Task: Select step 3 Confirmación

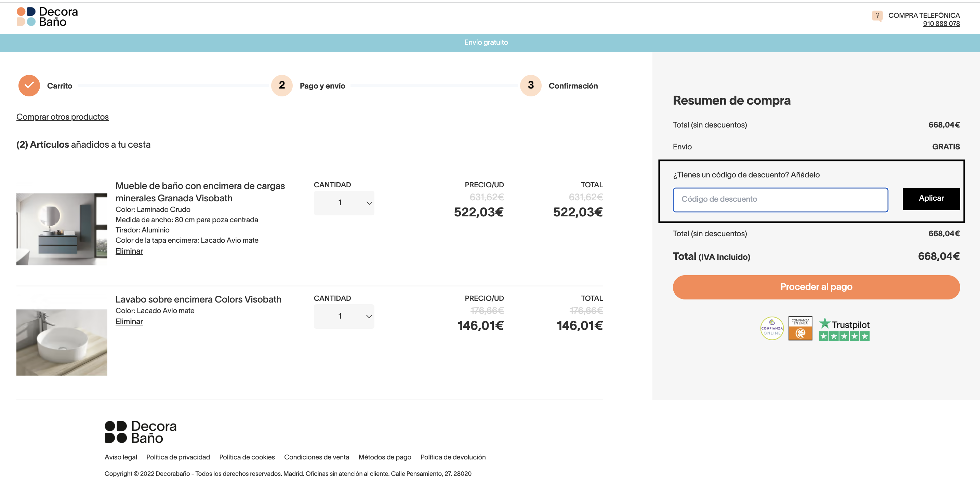Action: coord(530,85)
